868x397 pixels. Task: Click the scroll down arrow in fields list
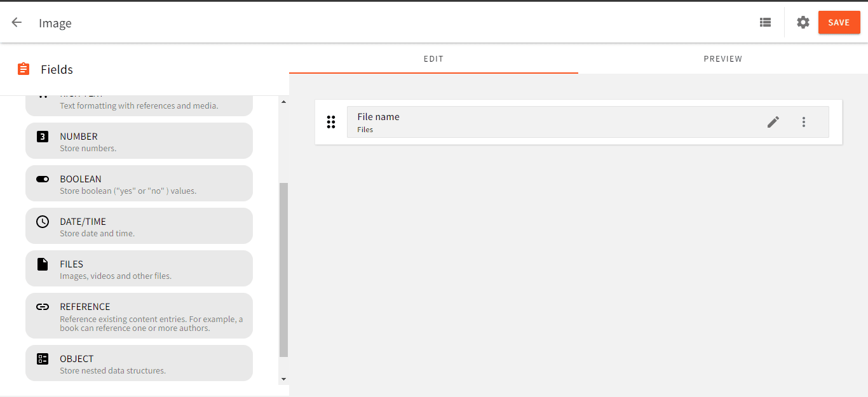point(283,379)
